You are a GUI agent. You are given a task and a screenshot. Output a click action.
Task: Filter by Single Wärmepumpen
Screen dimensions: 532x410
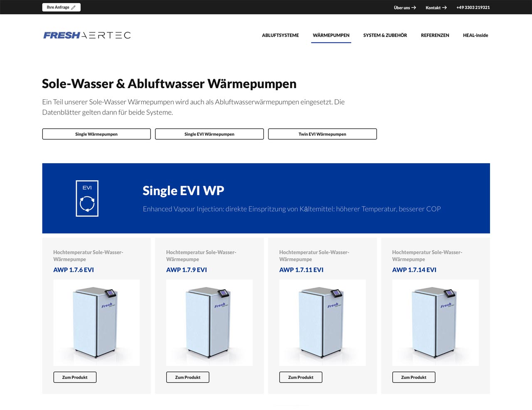96,134
